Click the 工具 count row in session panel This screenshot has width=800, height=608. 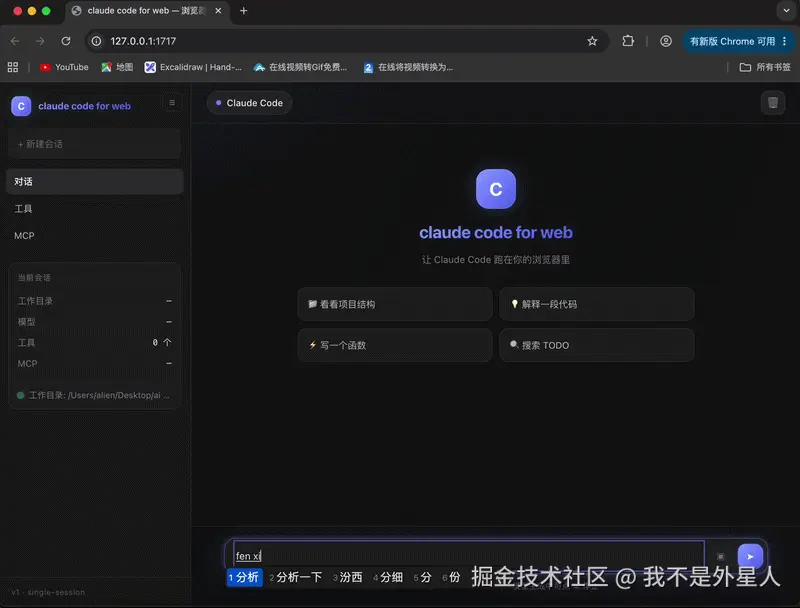(94, 343)
